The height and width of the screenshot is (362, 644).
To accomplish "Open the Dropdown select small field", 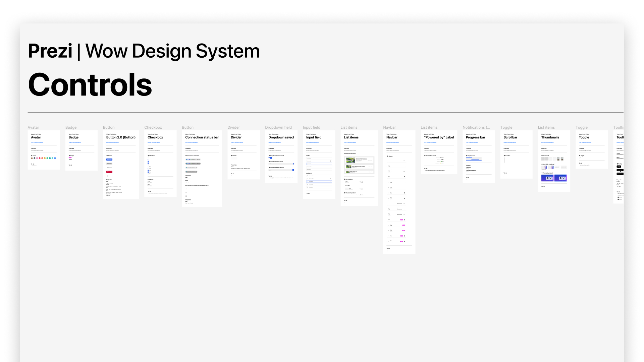I will click(281, 164).
